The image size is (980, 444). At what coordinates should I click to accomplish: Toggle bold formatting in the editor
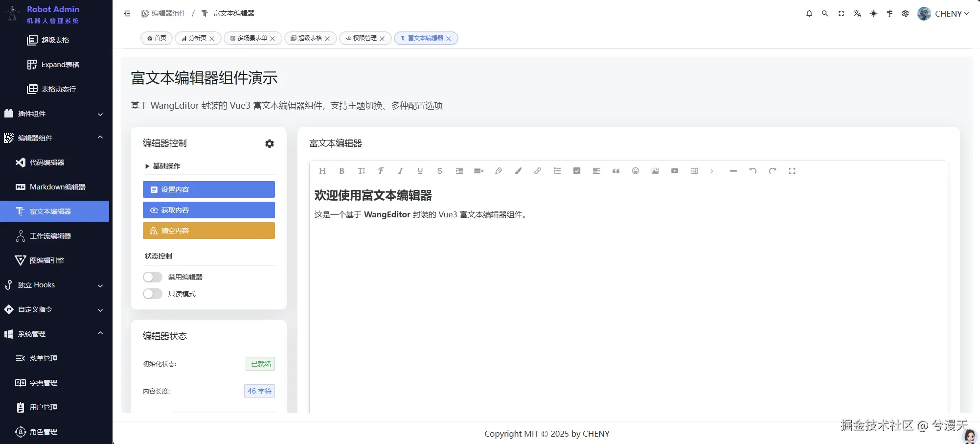[x=342, y=171]
